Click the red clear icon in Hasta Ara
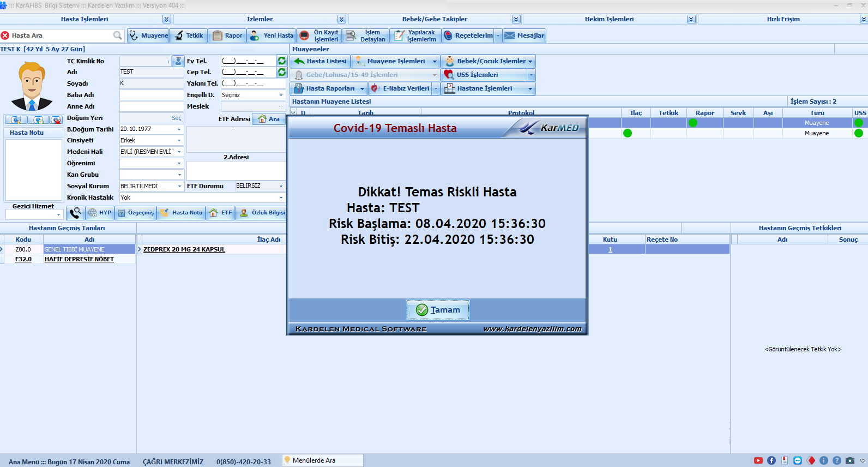The height and width of the screenshot is (467, 868). [x=5, y=35]
